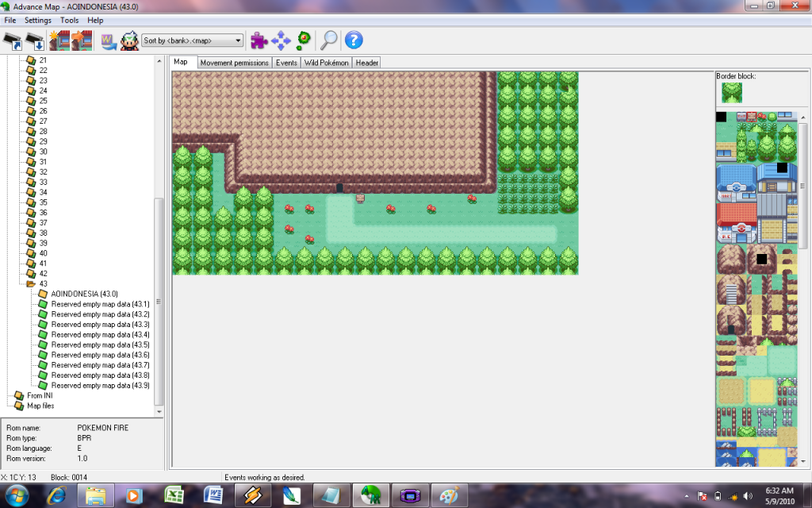Select Reserved empty map data (43.7)
The image size is (812, 508).
click(101, 365)
